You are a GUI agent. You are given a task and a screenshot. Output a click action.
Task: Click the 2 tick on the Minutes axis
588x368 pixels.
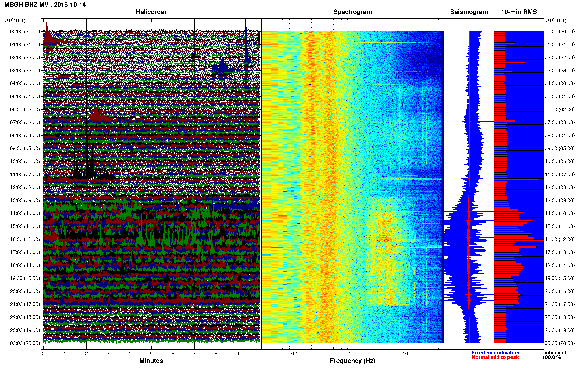(x=86, y=354)
